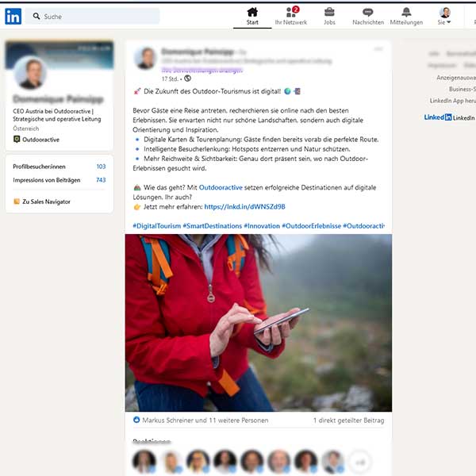This screenshot has width=476, height=476.
Task: Open Outdooractive mention in post text
Action: pos(221,187)
